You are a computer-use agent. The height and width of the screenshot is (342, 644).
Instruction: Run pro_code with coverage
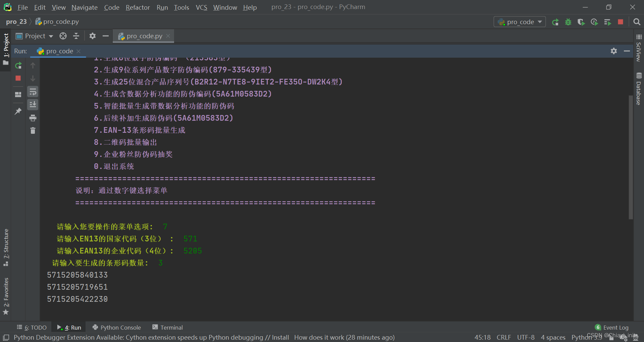click(581, 22)
